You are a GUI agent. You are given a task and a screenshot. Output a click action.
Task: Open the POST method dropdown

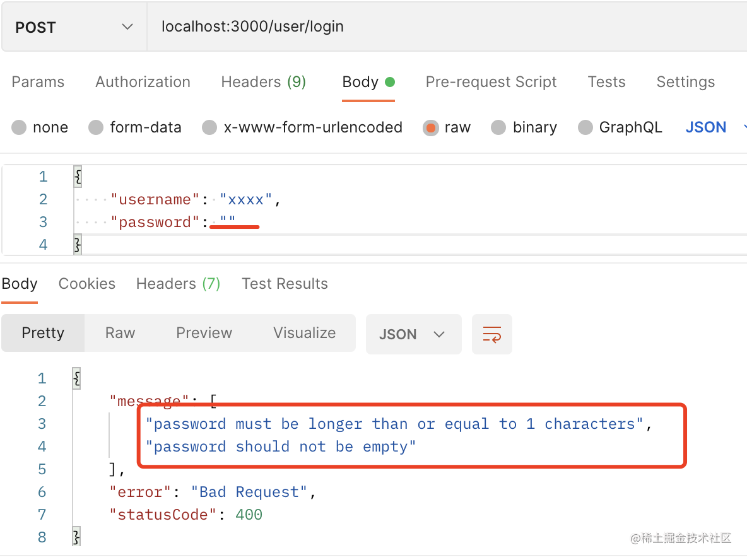click(74, 27)
